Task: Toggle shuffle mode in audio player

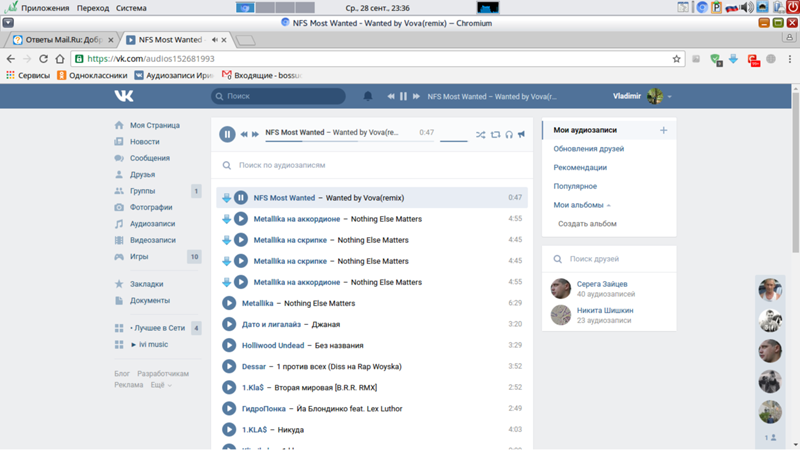Action: point(481,135)
